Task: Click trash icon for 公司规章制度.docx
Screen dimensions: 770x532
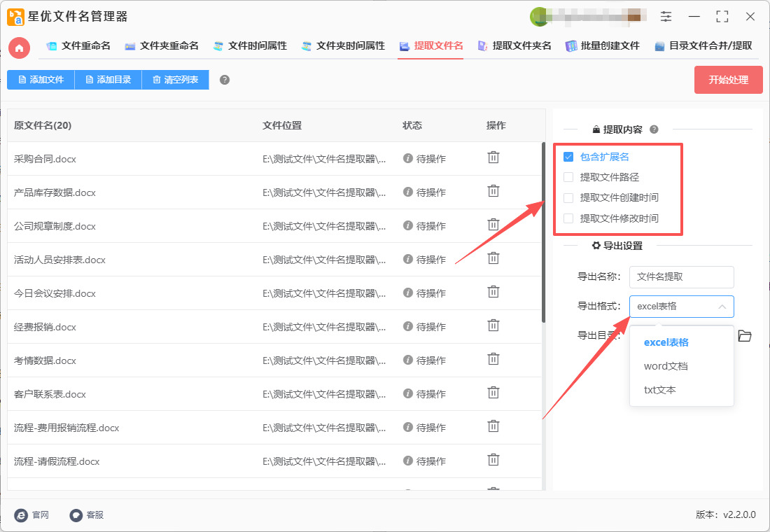Action: [x=493, y=225]
